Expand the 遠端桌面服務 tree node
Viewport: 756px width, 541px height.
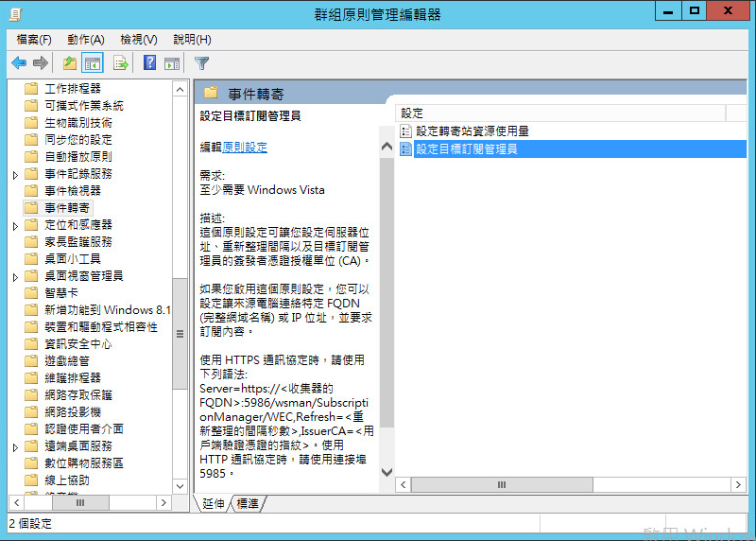point(15,447)
